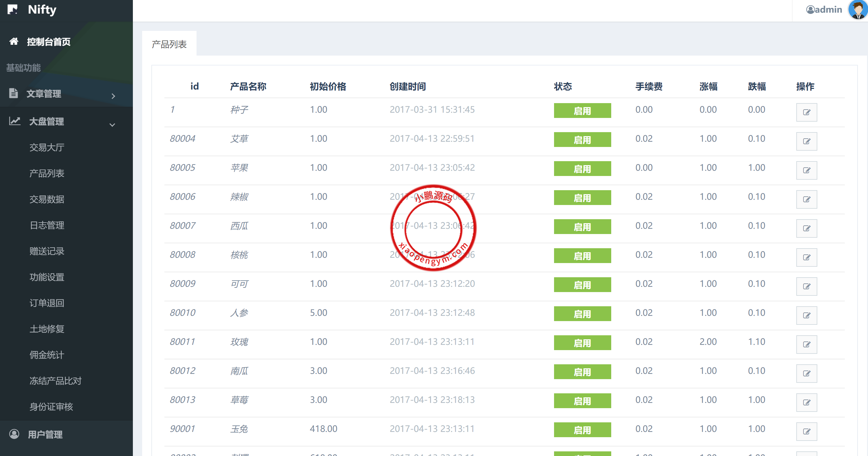This screenshot has width=868, height=456.
Task: Click the admin avatar picture
Action: pos(857,10)
